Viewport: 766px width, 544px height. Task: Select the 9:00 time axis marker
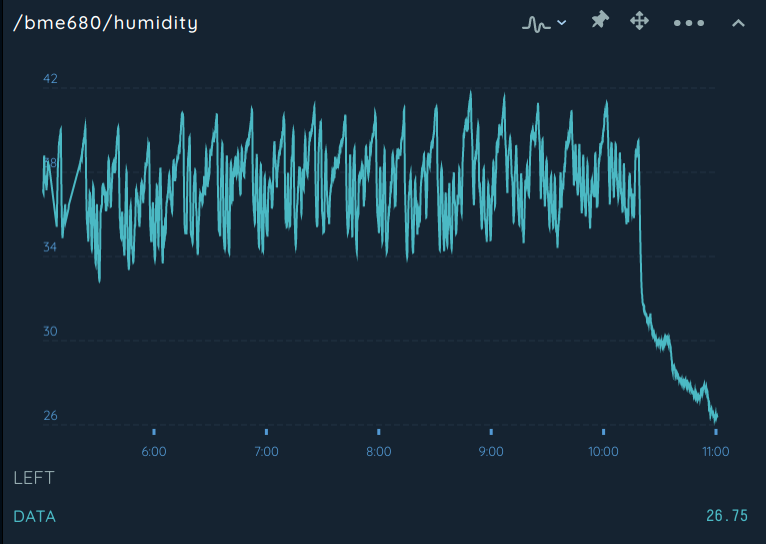(491, 451)
